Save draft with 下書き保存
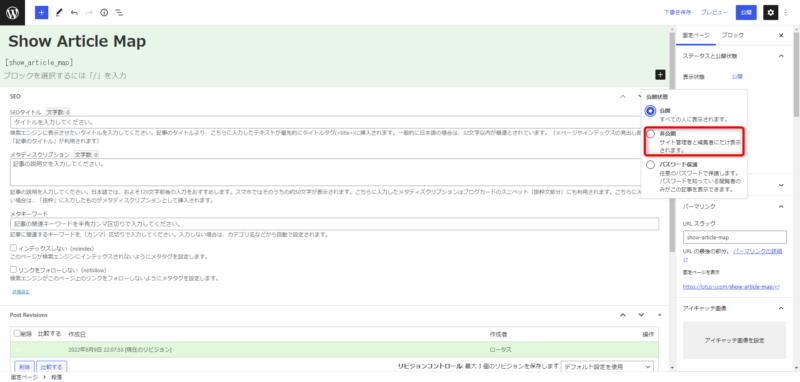 (x=678, y=12)
